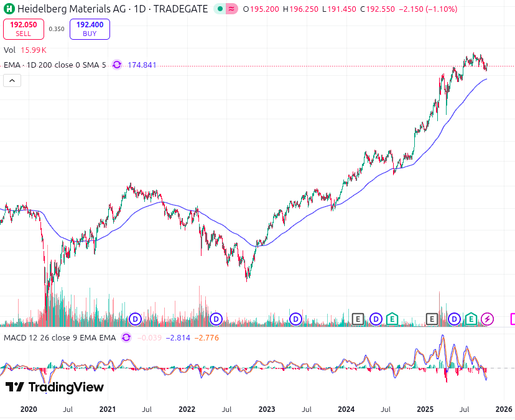Open the rightmost dividend D marker

455,319
